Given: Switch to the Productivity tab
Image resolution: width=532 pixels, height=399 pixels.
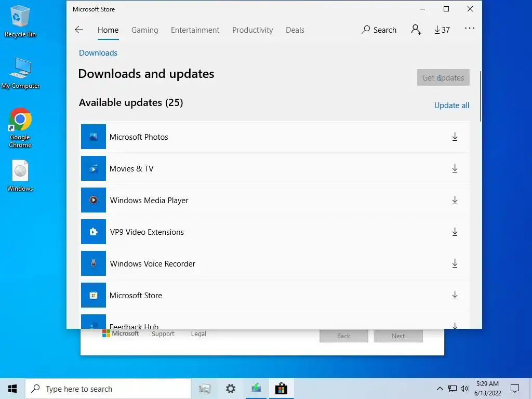Looking at the screenshot, I should (x=252, y=30).
